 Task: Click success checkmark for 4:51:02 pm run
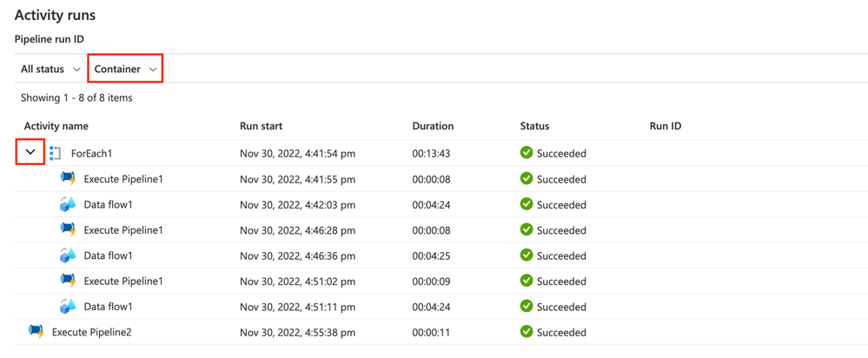point(527,280)
